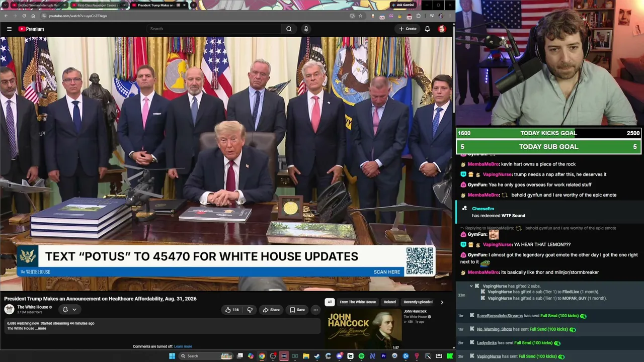This screenshot has width=644, height=362.
Task: Select the Recently uploaded filter chip
Action: click(418, 302)
